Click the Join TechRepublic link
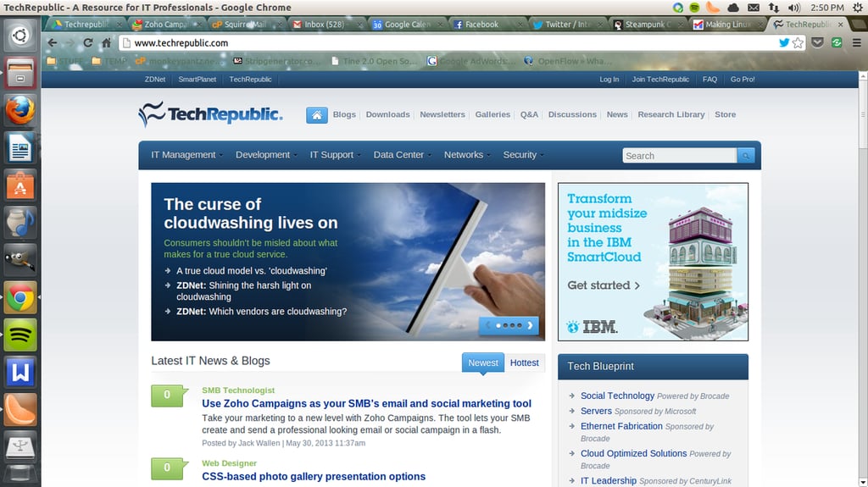 click(x=660, y=79)
